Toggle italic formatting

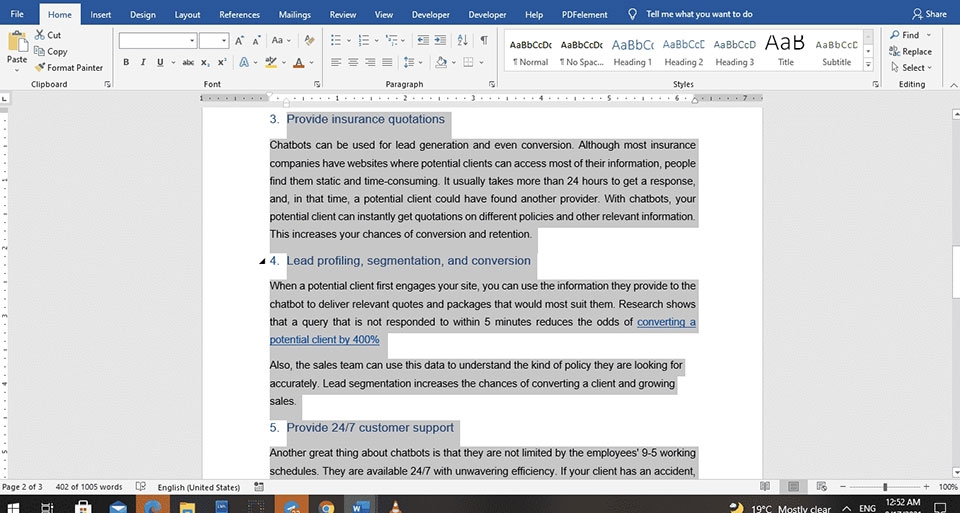143,62
